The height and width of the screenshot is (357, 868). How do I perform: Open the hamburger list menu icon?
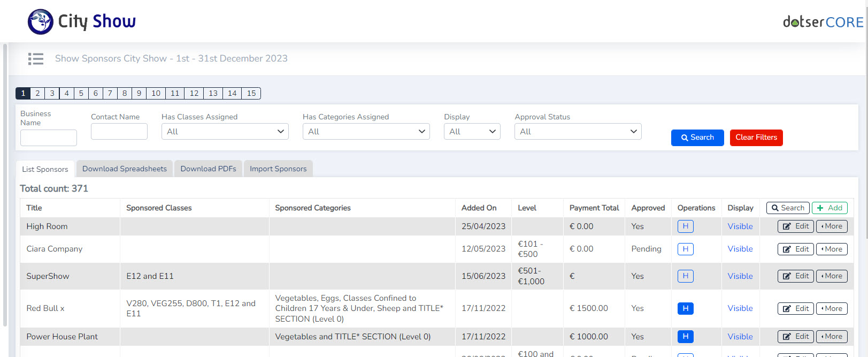tap(36, 59)
